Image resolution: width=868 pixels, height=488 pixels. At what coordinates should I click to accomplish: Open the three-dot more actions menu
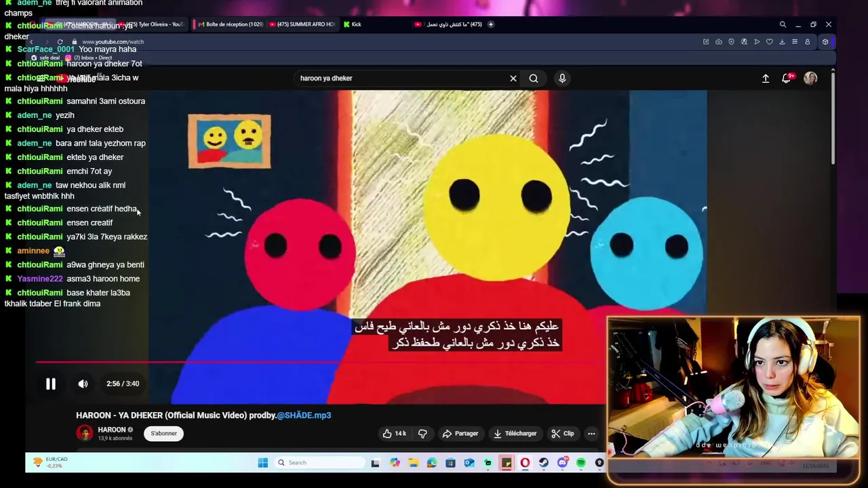point(591,434)
